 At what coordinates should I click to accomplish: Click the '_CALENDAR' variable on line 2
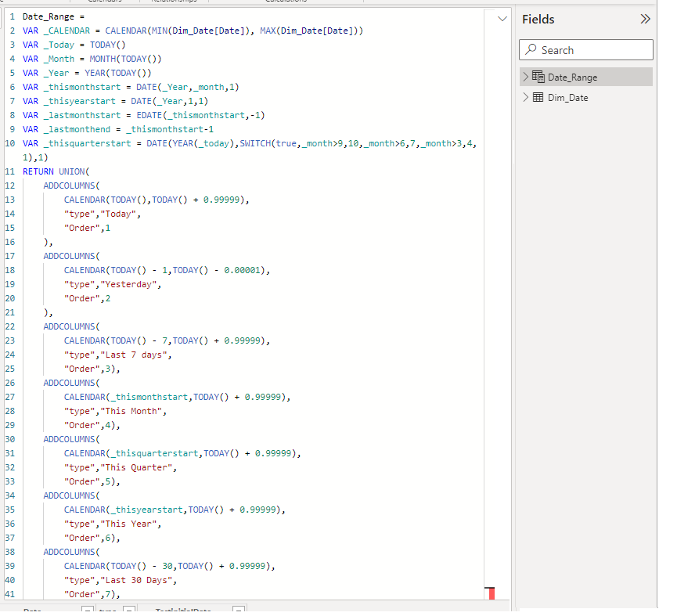click(67, 31)
